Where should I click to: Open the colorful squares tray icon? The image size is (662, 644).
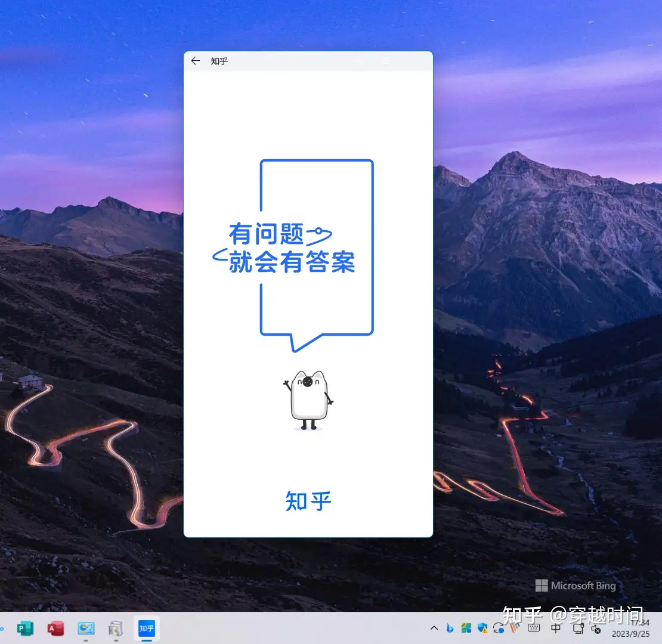[x=466, y=628]
